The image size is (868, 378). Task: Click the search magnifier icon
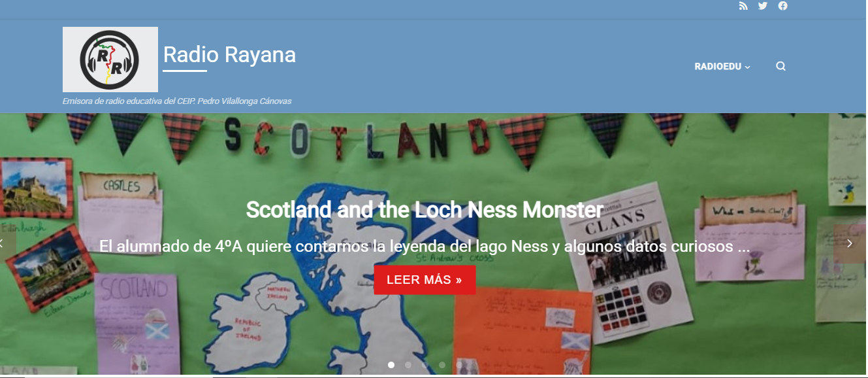point(780,66)
